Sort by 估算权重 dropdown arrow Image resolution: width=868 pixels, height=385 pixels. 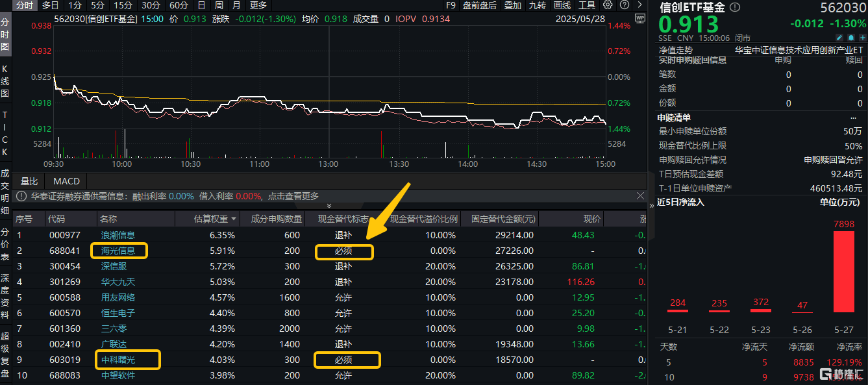pyautogui.click(x=234, y=219)
